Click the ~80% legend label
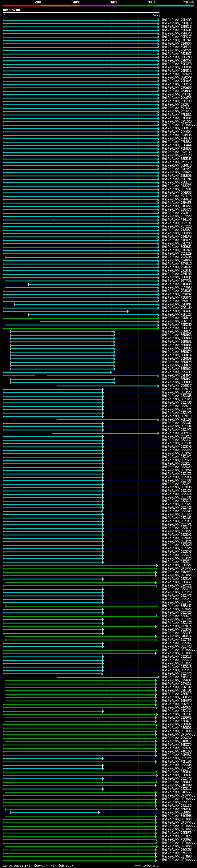 coord(151,2)
